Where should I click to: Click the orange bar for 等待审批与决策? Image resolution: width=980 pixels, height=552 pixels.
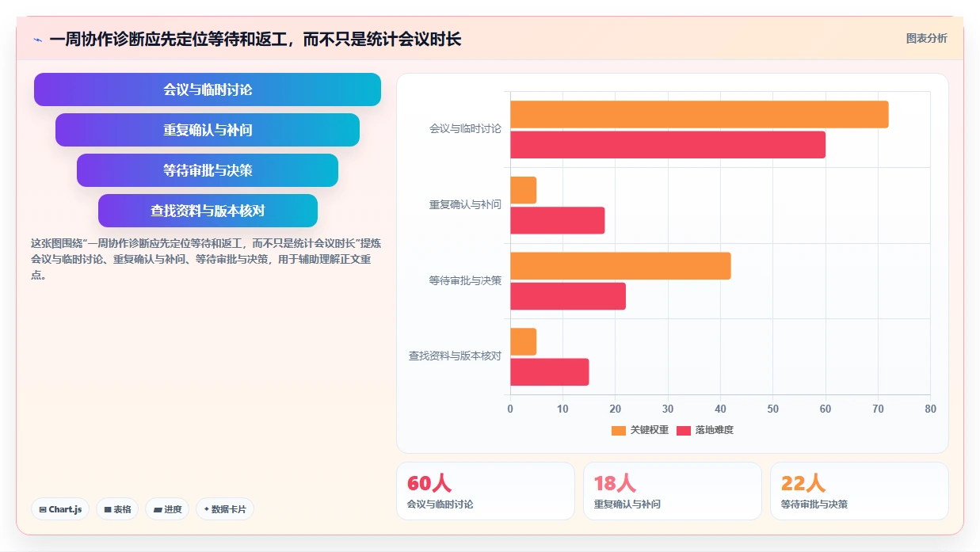coord(620,265)
